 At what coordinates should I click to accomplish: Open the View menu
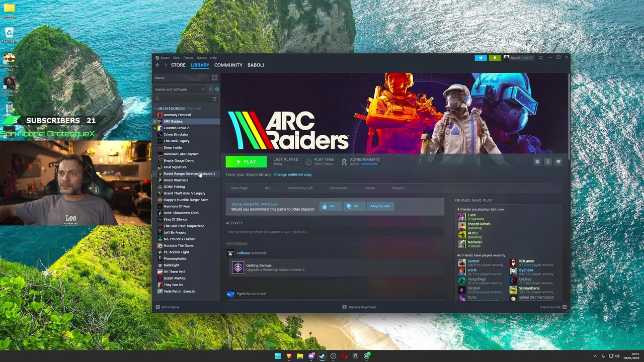(x=176, y=58)
